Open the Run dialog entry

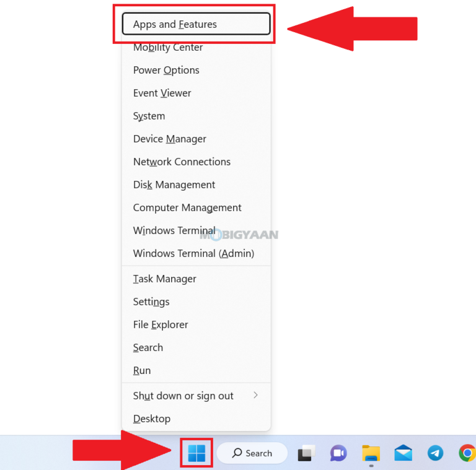[x=196, y=370]
